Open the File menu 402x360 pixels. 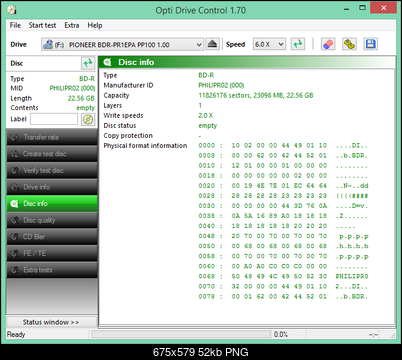tap(15, 25)
